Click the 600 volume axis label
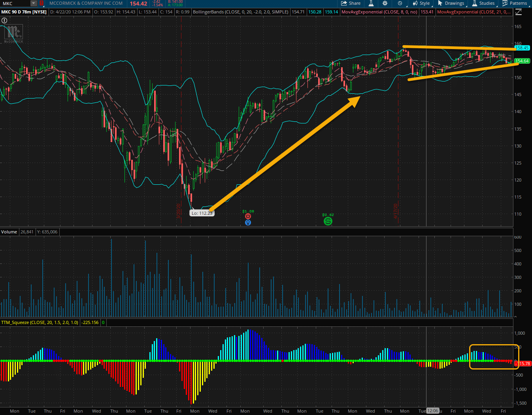Image resolution: width=532 pixels, height=415 pixels. pyautogui.click(x=518, y=237)
